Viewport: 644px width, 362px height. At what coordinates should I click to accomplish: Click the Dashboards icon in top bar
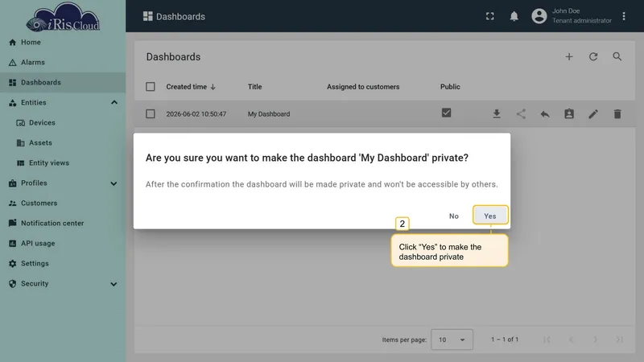click(x=148, y=16)
